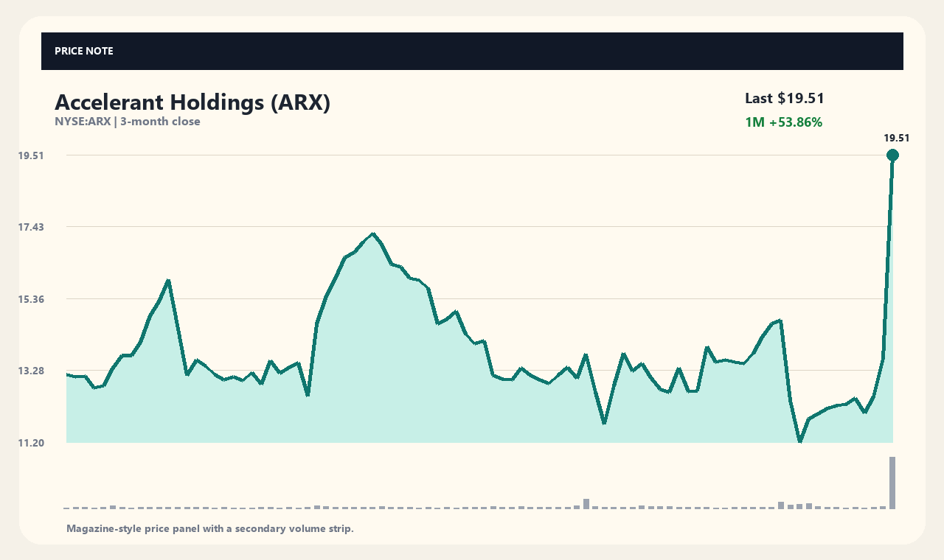
Task: Click the 19.51 y-axis label
Action: (x=31, y=155)
